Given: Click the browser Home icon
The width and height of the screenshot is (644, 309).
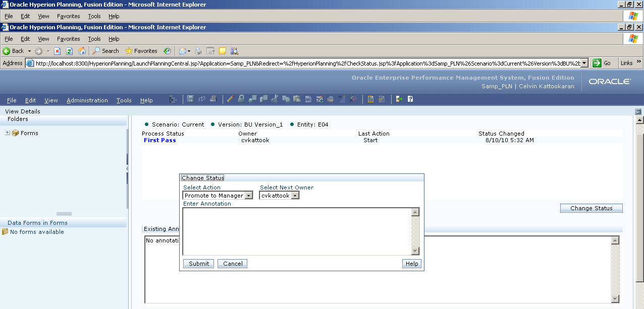Looking at the screenshot, I should click(x=82, y=51).
